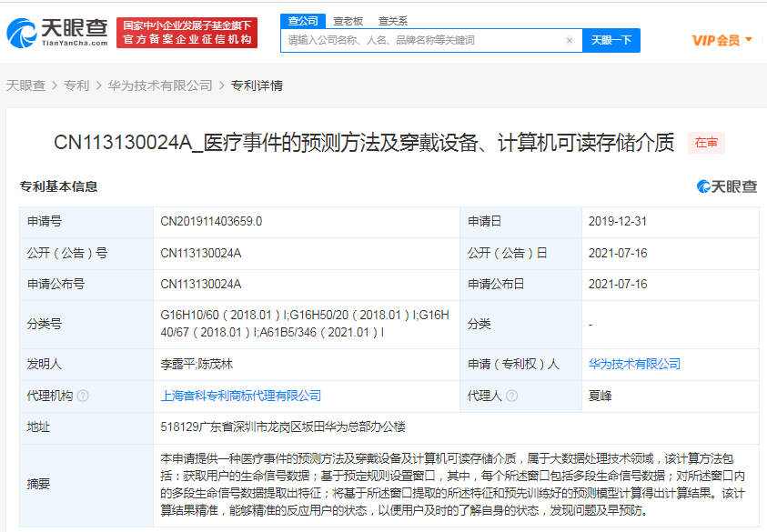Select application number CN201911403659.0
Viewport: 767px width, 532px height.
211,222
